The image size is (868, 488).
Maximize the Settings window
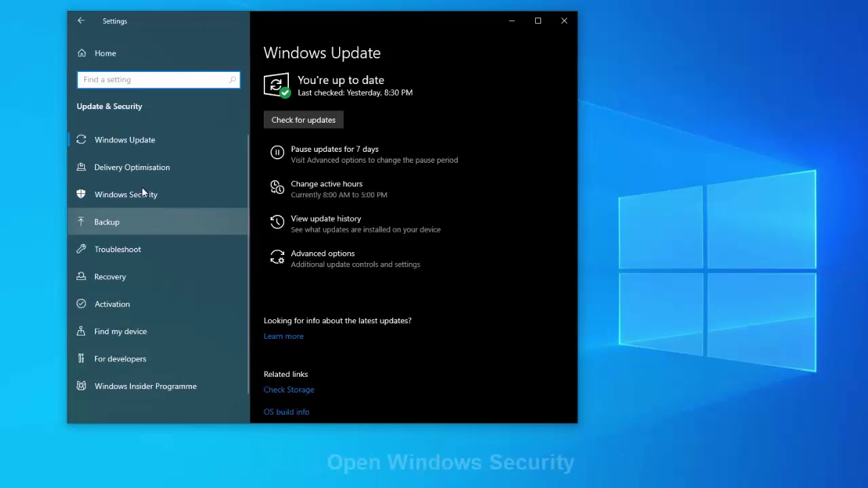point(538,21)
